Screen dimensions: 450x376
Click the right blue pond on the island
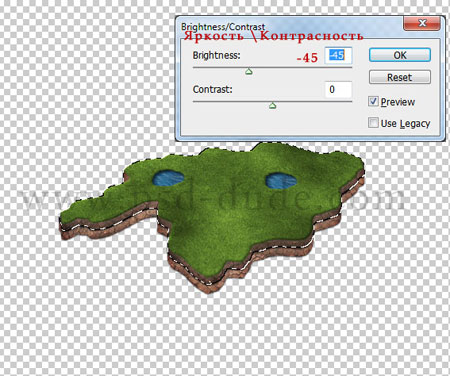click(281, 181)
